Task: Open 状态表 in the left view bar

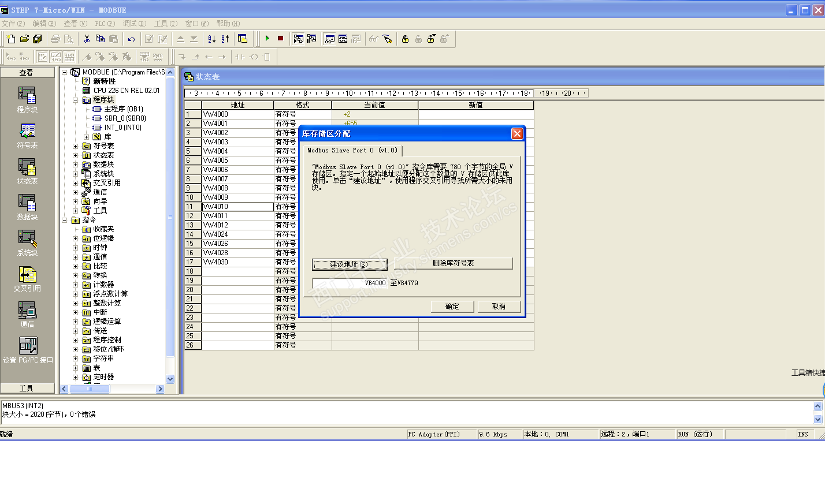Action: (x=27, y=171)
